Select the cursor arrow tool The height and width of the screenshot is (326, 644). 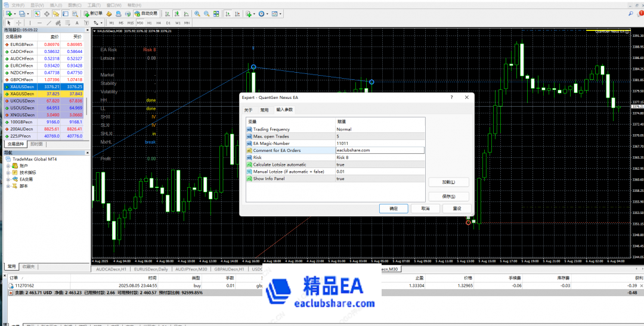pyautogui.click(x=8, y=23)
